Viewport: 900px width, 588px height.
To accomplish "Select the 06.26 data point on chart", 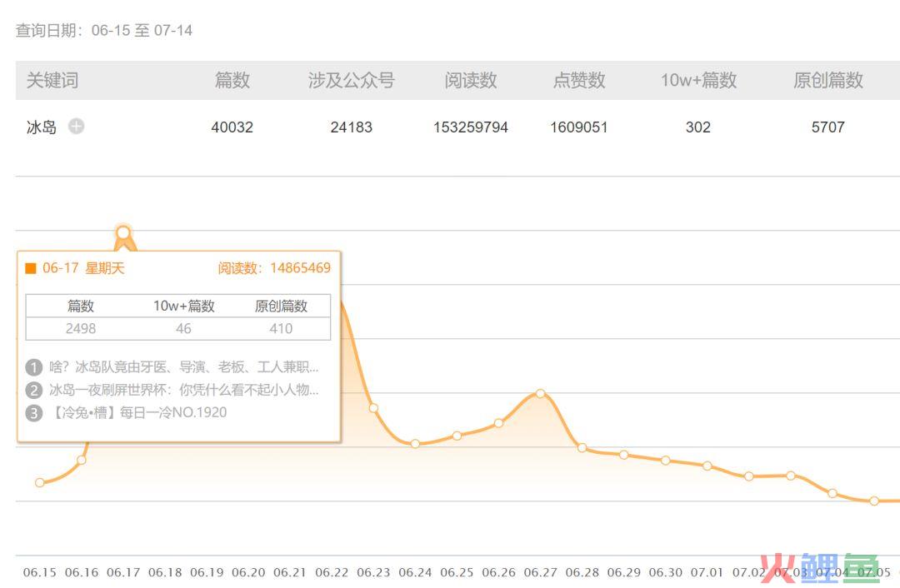I will pos(499,423).
